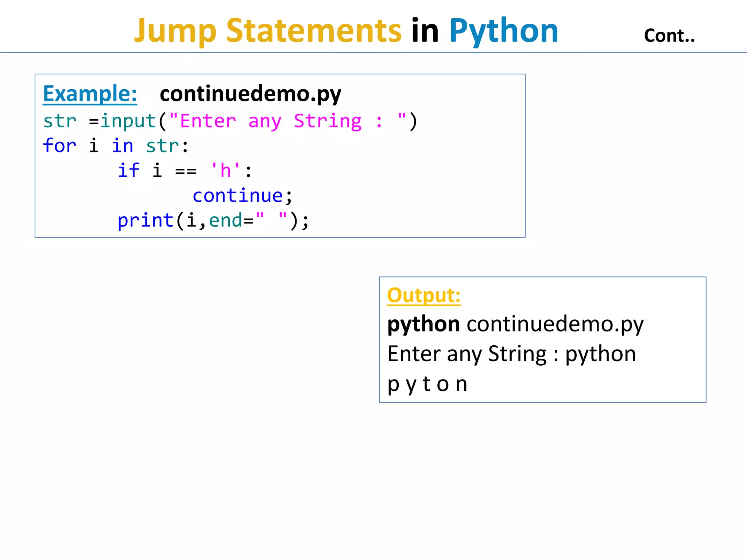Click the "Cont.." label at top right
The width and height of the screenshot is (747, 560).
669,36
